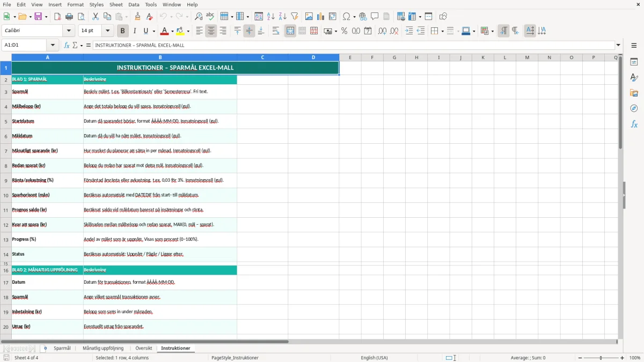644x362 pixels.
Task: Click the Clear Direct Formatting icon
Action: click(150, 17)
